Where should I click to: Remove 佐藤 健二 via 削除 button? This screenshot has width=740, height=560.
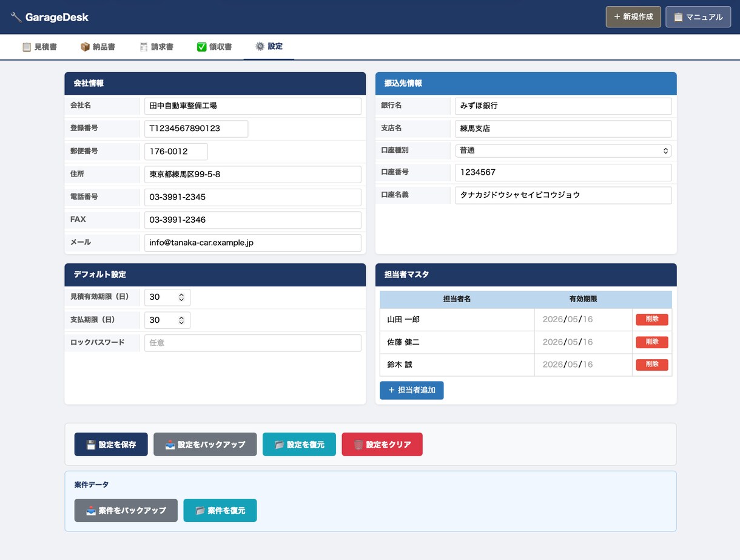point(652,342)
